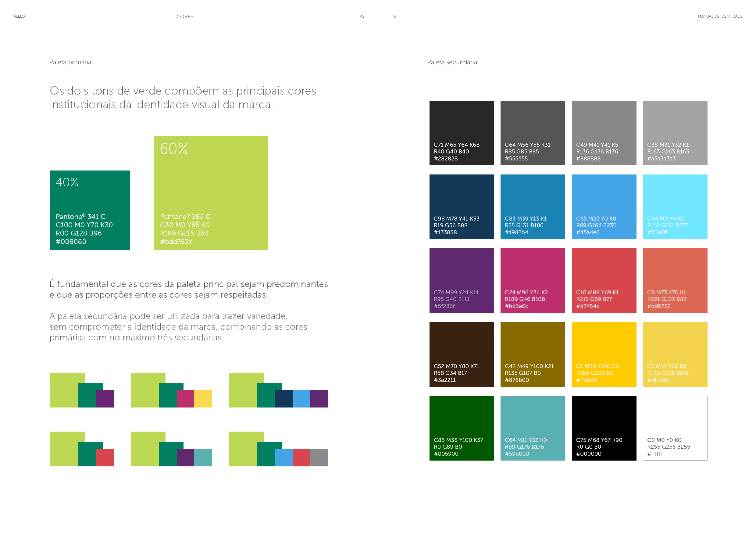Click the MANUAL DE IDENTIDADE header text

click(x=720, y=16)
